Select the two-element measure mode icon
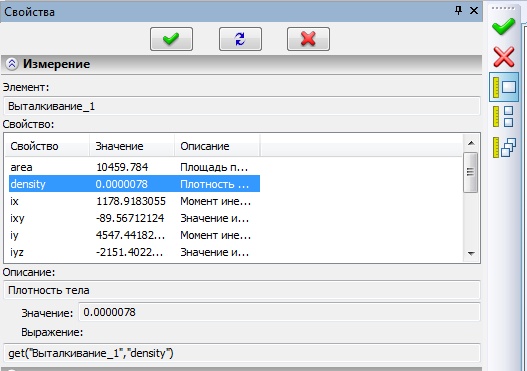This screenshot has height=371, width=527. 503,117
